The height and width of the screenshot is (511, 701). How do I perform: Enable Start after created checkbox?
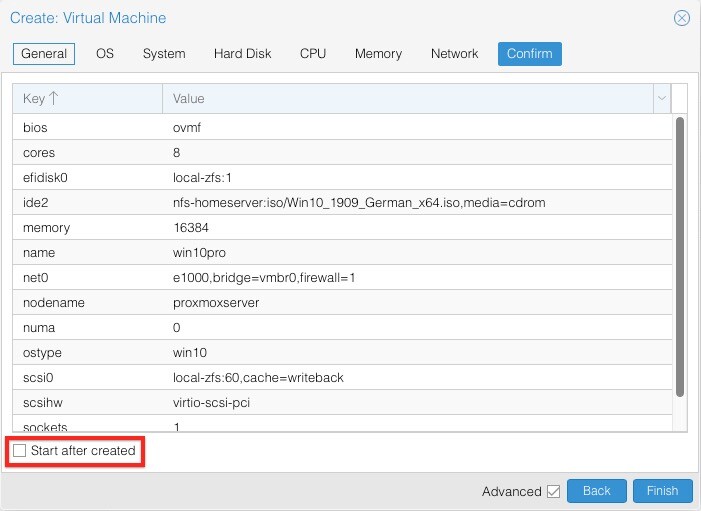coord(20,450)
